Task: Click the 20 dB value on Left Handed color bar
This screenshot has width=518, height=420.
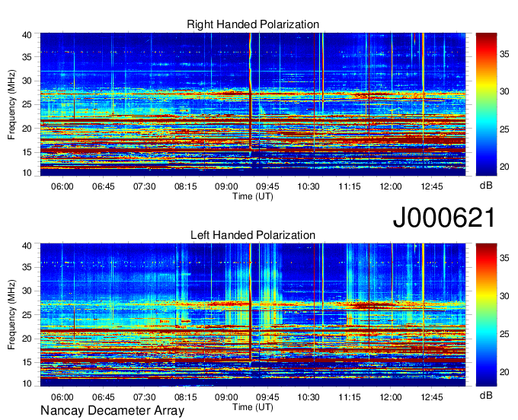Action: click(504, 373)
